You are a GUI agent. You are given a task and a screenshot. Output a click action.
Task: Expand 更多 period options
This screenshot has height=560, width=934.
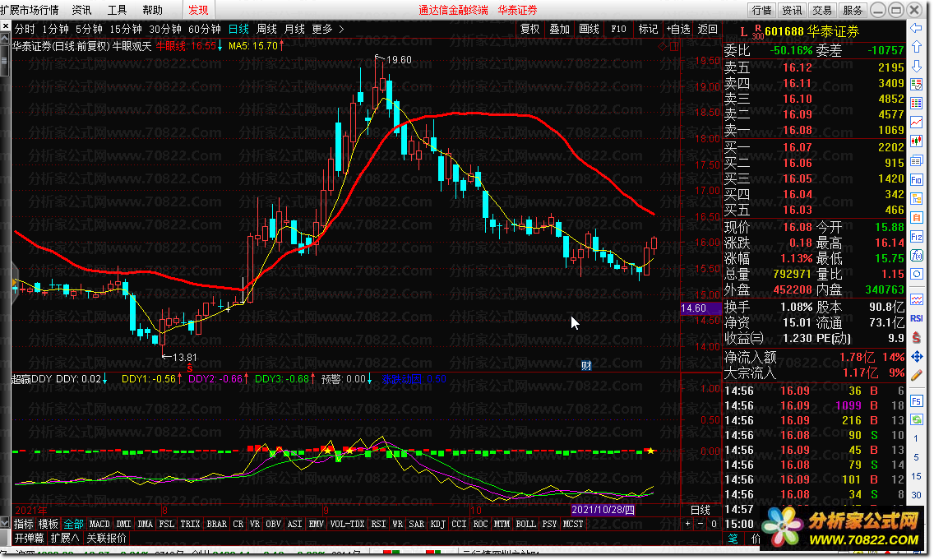pos(327,29)
